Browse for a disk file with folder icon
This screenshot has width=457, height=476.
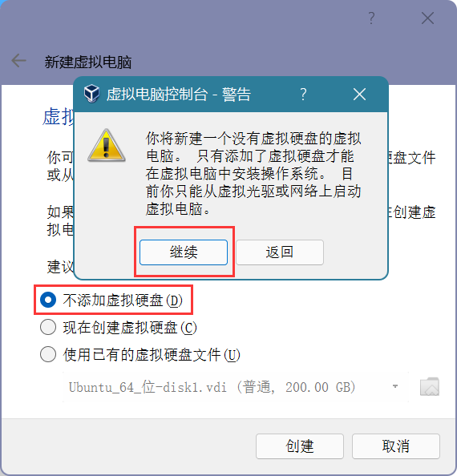point(430,387)
